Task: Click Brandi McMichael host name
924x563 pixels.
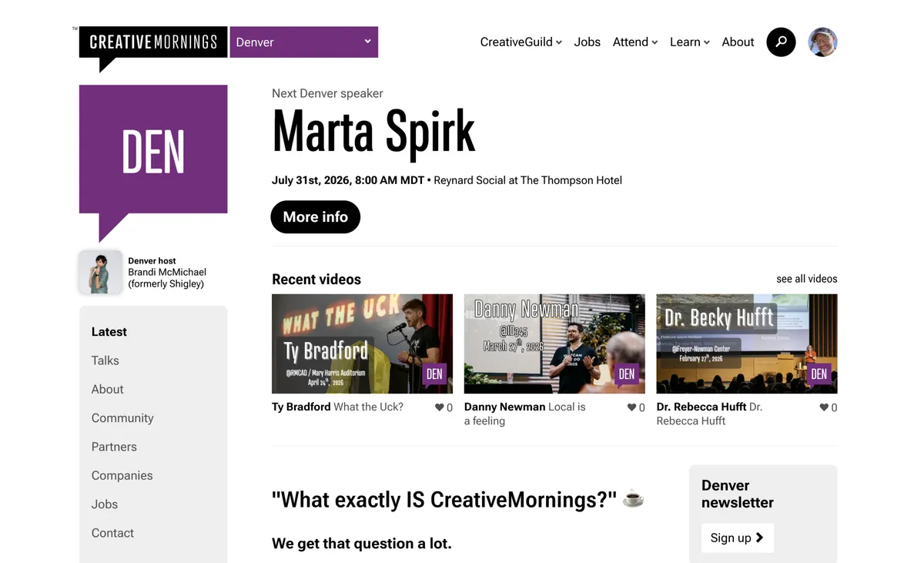Action: tap(167, 277)
